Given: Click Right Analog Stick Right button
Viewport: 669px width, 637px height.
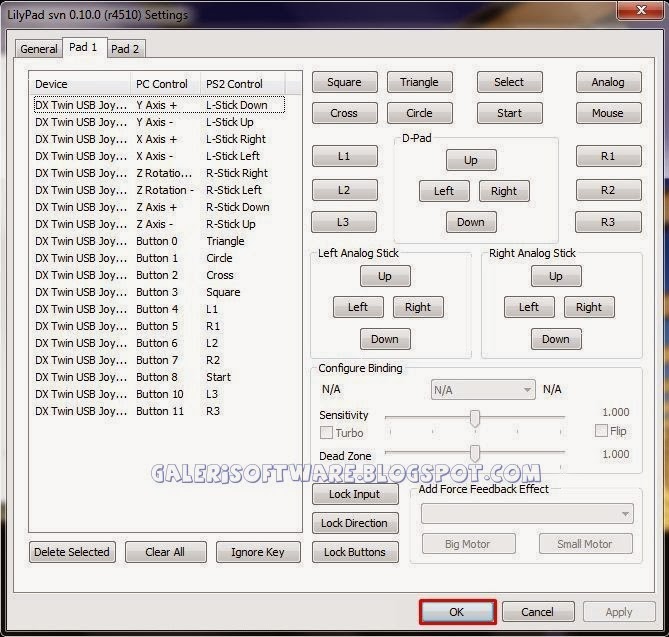Looking at the screenshot, I should pyautogui.click(x=589, y=307).
